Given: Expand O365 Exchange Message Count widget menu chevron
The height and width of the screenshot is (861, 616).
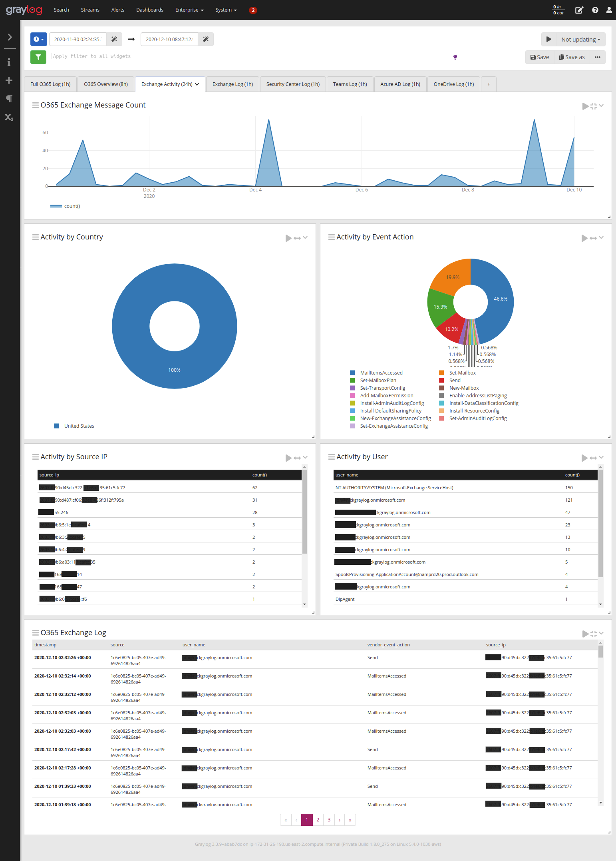Looking at the screenshot, I should tap(601, 106).
